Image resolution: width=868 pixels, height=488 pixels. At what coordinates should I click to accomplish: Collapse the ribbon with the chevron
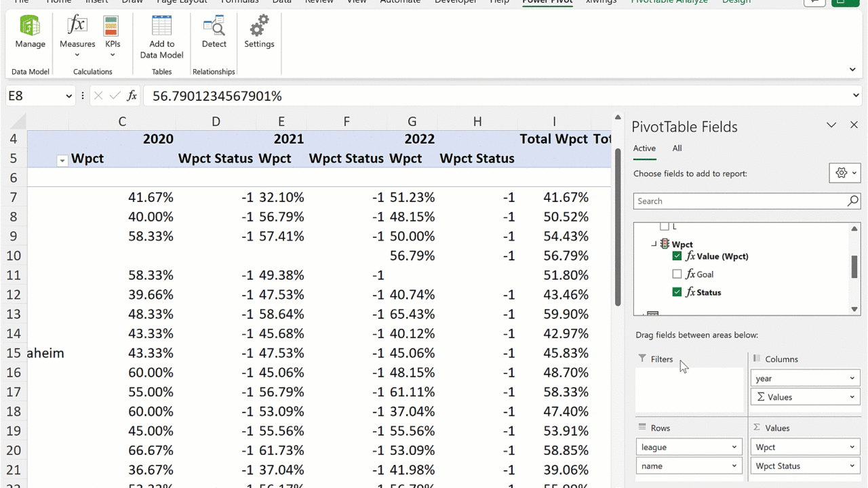pos(852,70)
